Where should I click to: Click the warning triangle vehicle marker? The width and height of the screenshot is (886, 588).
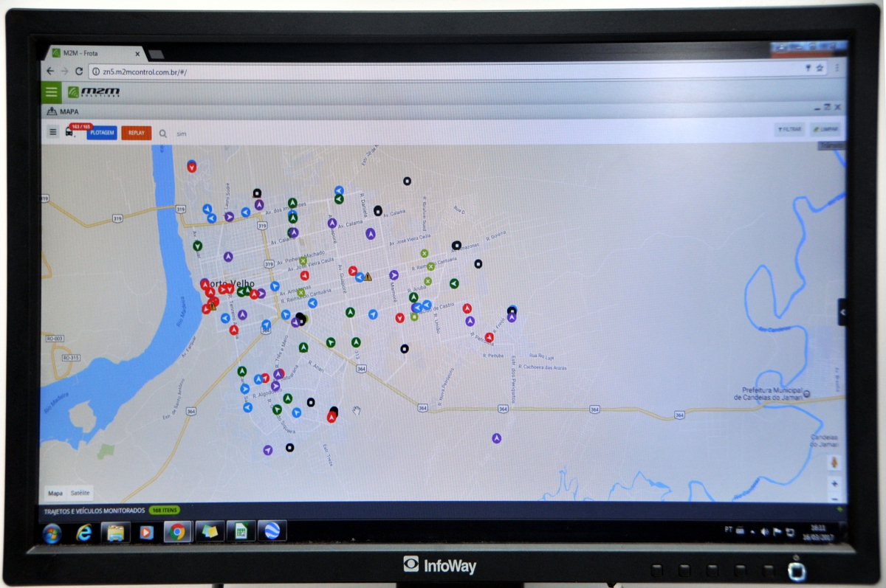coord(368,277)
